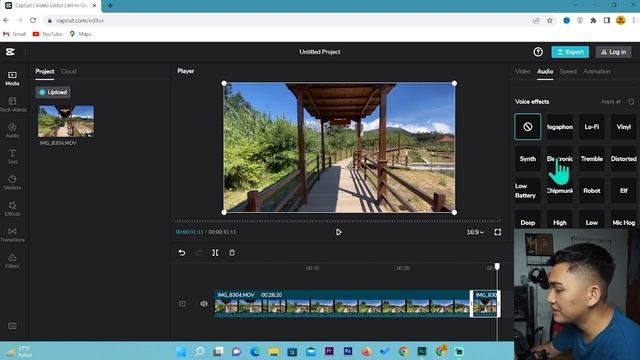The image size is (640, 360).
Task: Switch to the Project tab
Action: tap(44, 71)
